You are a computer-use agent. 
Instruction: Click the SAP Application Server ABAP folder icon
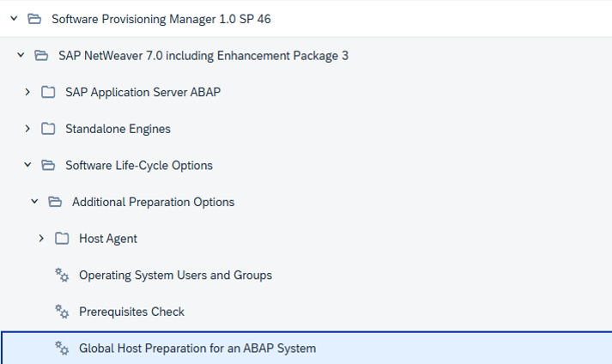48,93
